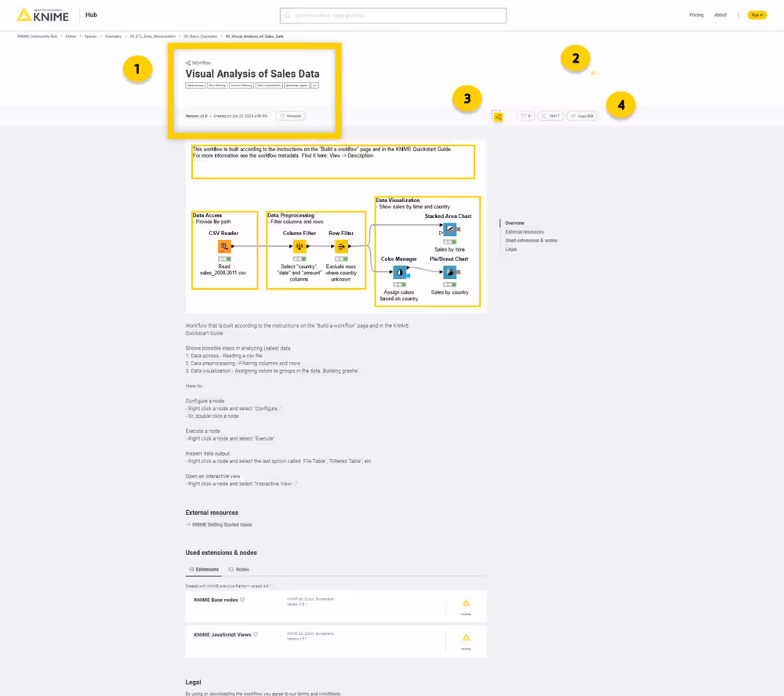Open the Pricing menu item
Image resolution: width=784 pixels, height=696 pixels.
click(697, 15)
